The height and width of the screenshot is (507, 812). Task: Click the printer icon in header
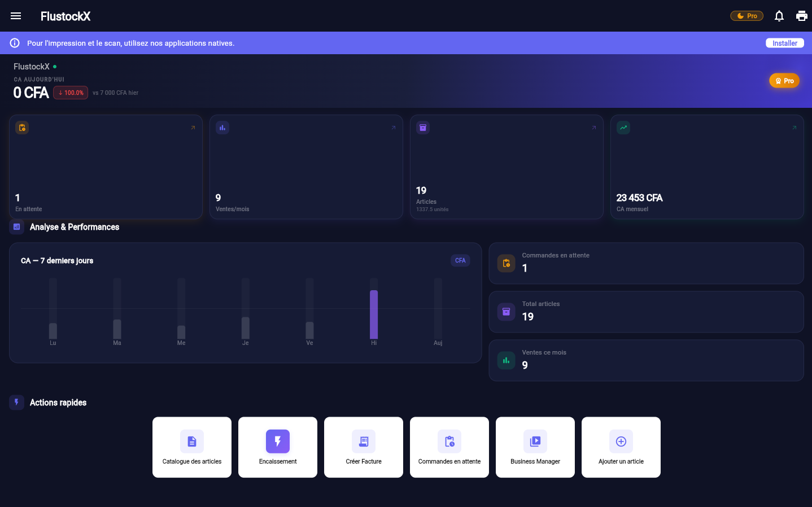coord(802,16)
